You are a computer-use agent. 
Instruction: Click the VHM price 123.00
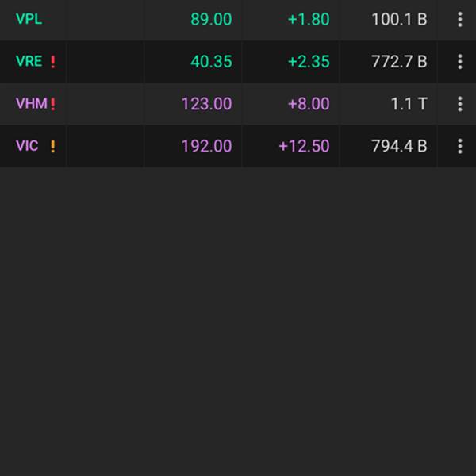[207, 104]
